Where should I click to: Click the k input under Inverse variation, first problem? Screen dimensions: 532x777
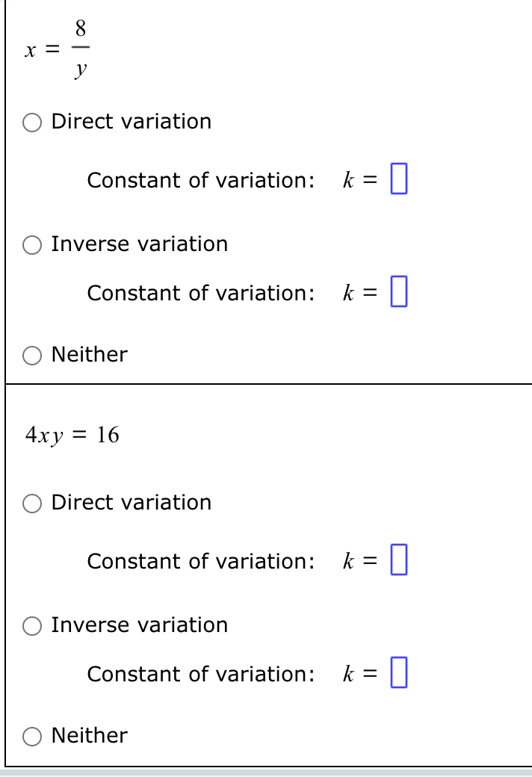pyautogui.click(x=399, y=292)
